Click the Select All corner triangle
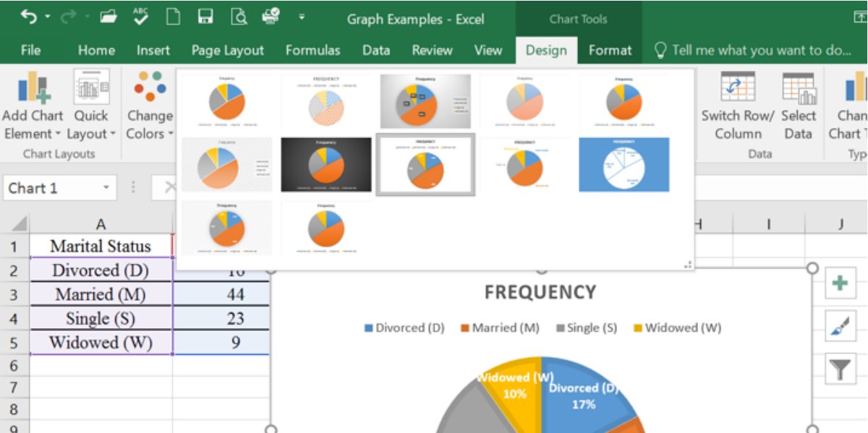The width and height of the screenshot is (868, 433). [19, 224]
